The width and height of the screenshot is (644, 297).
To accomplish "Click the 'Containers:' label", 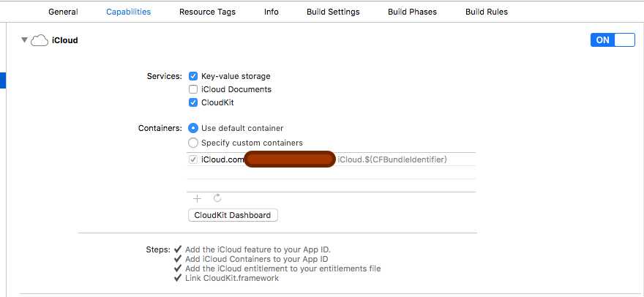I will point(160,128).
